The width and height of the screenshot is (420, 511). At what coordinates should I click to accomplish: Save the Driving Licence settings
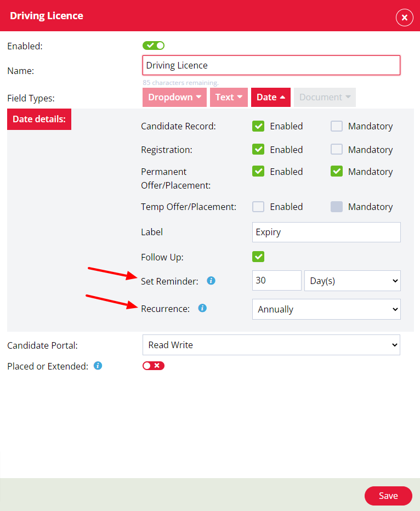click(x=388, y=496)
